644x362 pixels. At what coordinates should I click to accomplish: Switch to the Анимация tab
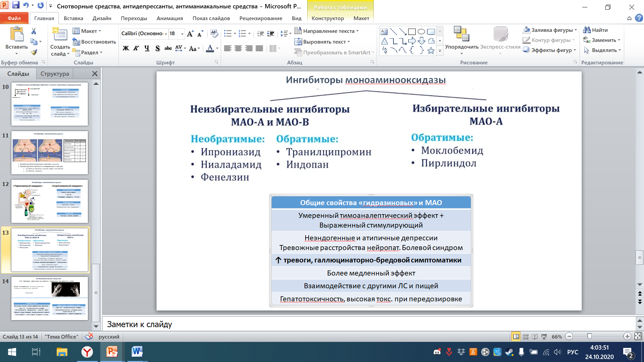pyautogui.click(x=170, y=18)
